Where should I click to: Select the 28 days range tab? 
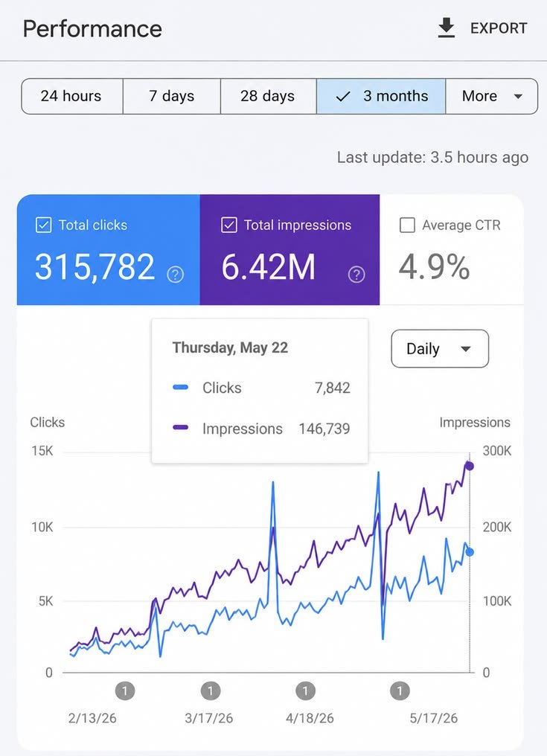coord(268,97)
